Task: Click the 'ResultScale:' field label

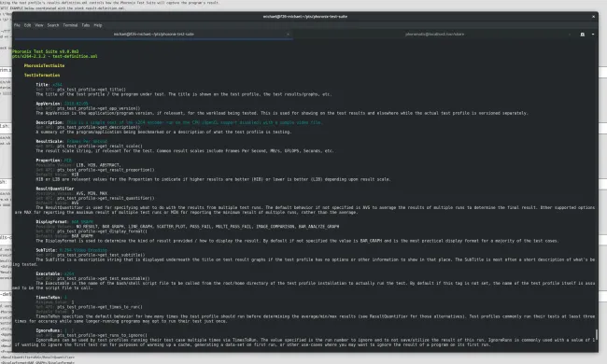Action: (x=49, y=141)
